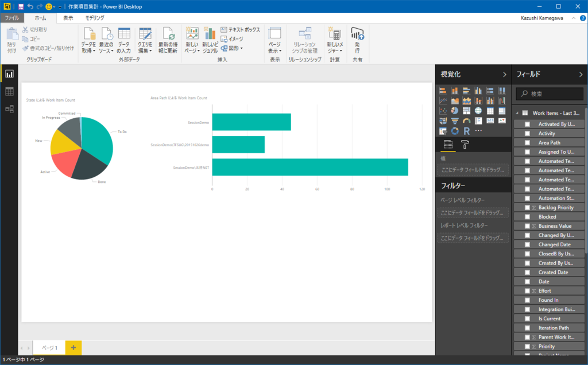Select the KPI visual
Image resolution: width=588 pixels, height=365 pixels.
click(x=502, y=121)
